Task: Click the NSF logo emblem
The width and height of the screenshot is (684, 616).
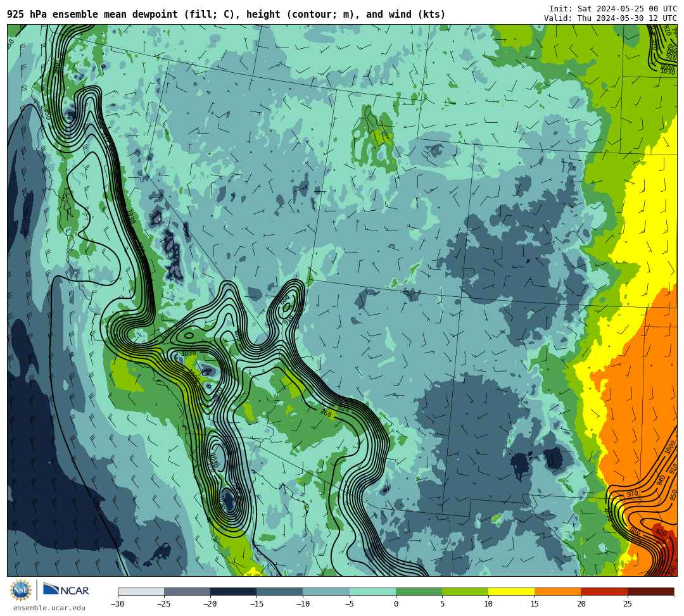Action: pos(21,591)
